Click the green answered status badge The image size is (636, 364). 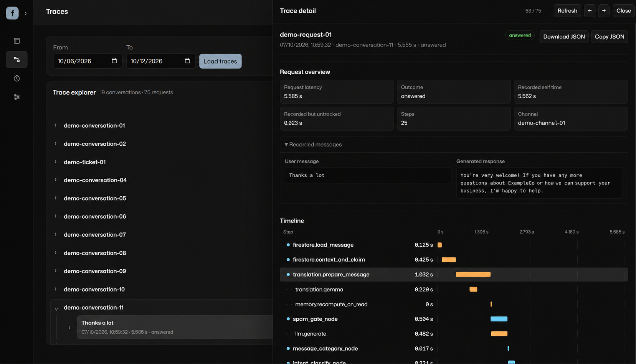coord(520,35)
